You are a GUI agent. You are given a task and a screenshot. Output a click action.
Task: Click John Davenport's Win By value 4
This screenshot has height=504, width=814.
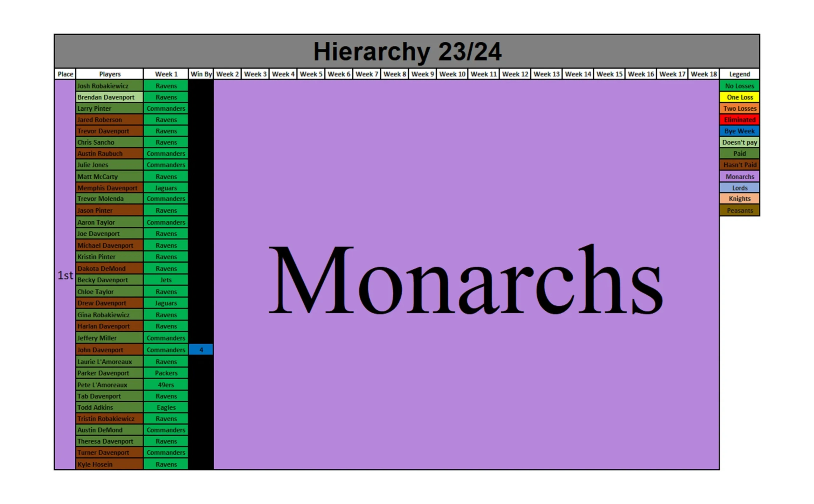click(x=201, y=350)
